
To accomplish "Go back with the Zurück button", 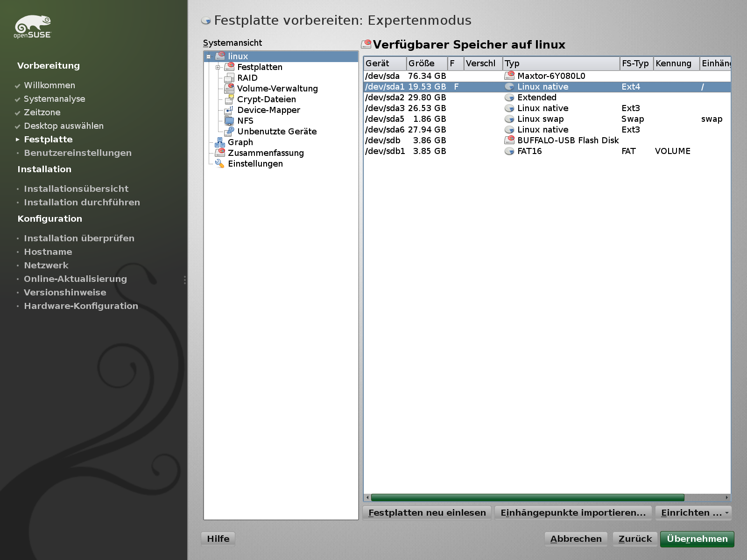I will pyautogui.click(x=635, y=539).
